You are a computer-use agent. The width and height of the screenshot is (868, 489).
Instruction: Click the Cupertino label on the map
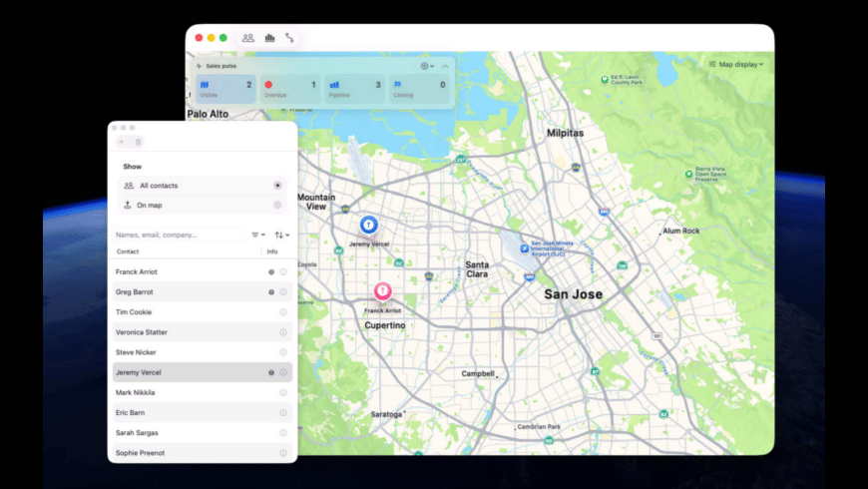click(x=385, y=325)
